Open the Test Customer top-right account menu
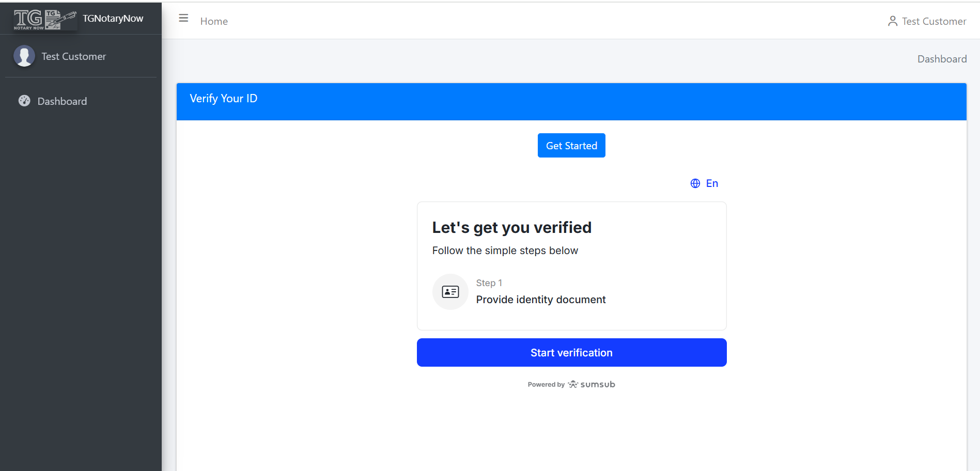 point(934,21)
